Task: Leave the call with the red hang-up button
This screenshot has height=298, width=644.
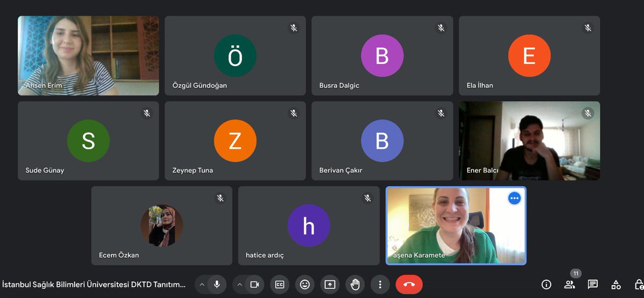Action: [409, 284]
